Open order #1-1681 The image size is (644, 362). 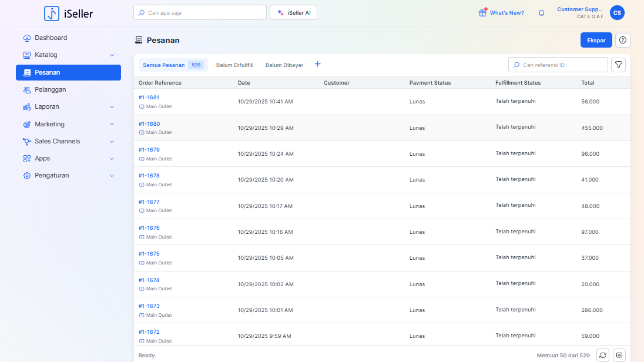click(149, 98)
